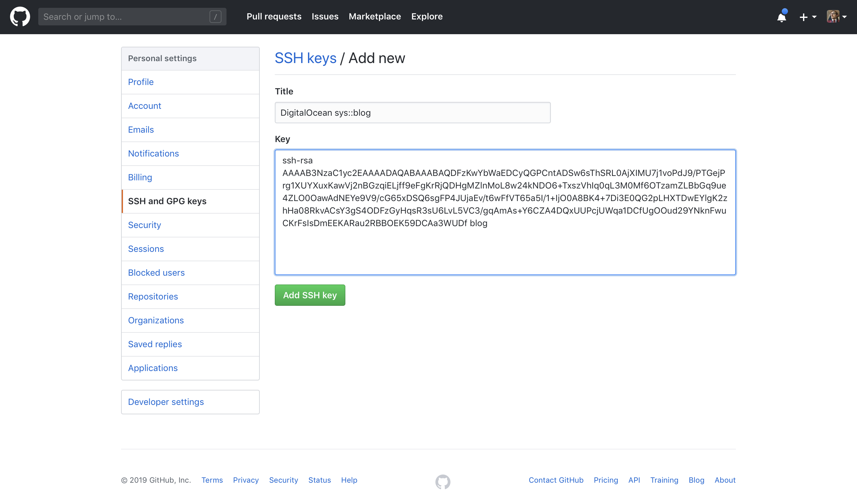Click the footer GitHub mark icon

point(443,481)
